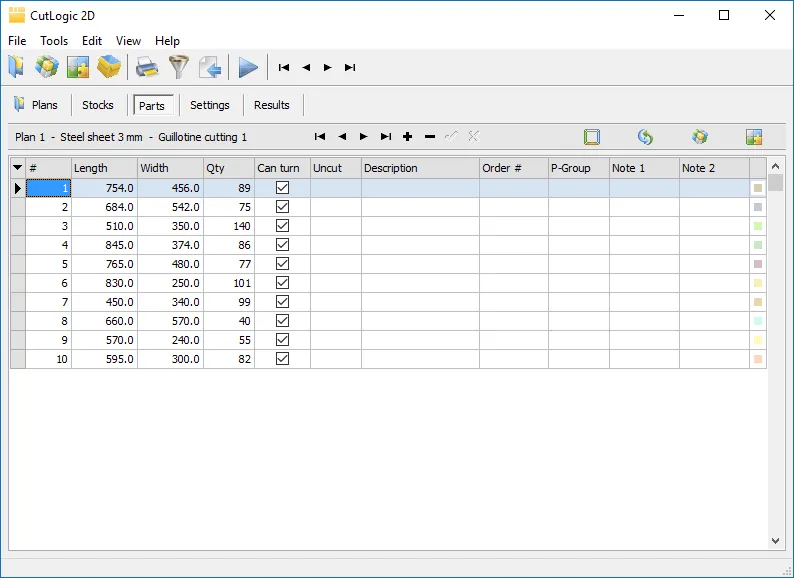The image size is (794, 578).
Task: Click the printer icon in the toolbar
Action: coord(147,67)
